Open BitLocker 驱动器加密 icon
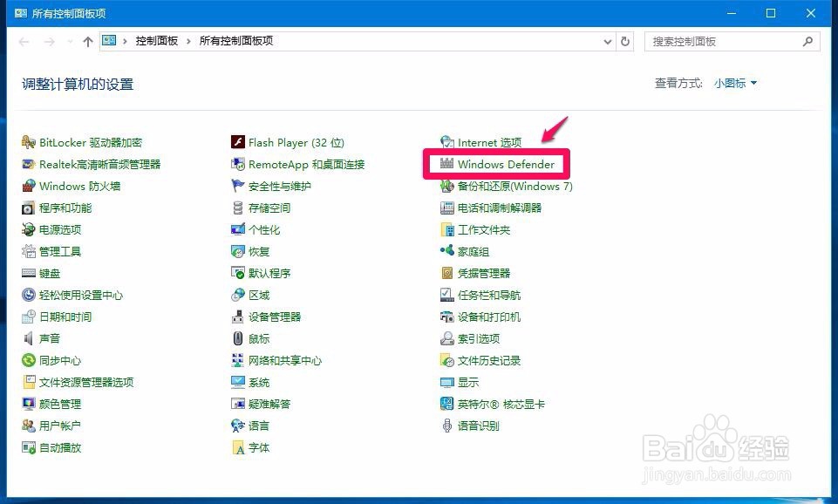 click(28, 142)
